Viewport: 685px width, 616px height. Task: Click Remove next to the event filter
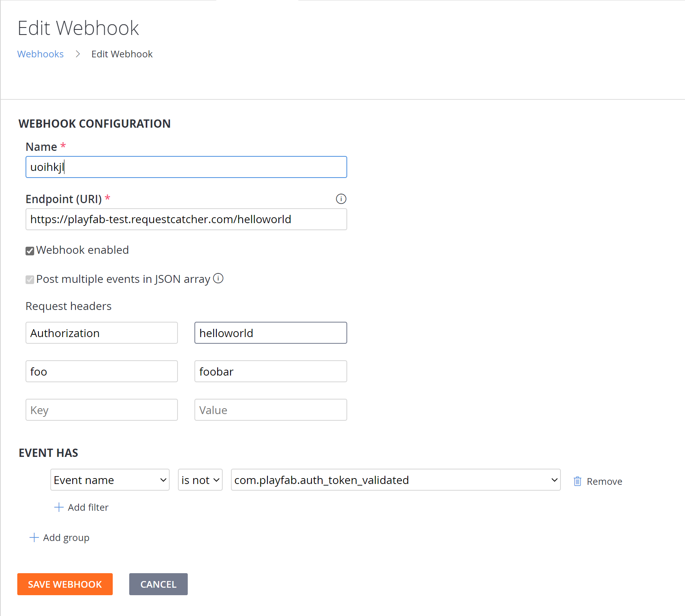tap(604, 481)
